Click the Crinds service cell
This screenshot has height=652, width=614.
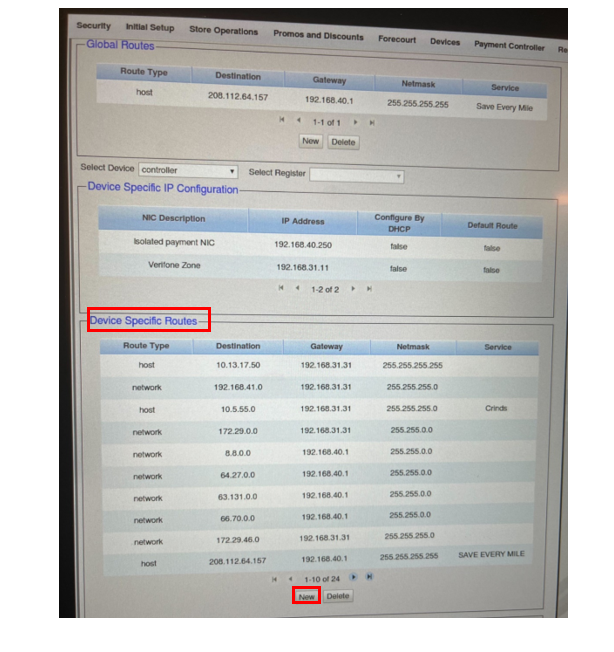(496, 408)
